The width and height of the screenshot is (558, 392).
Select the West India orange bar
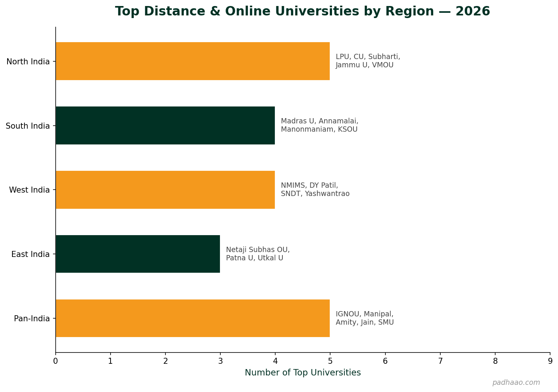(165, 190)
